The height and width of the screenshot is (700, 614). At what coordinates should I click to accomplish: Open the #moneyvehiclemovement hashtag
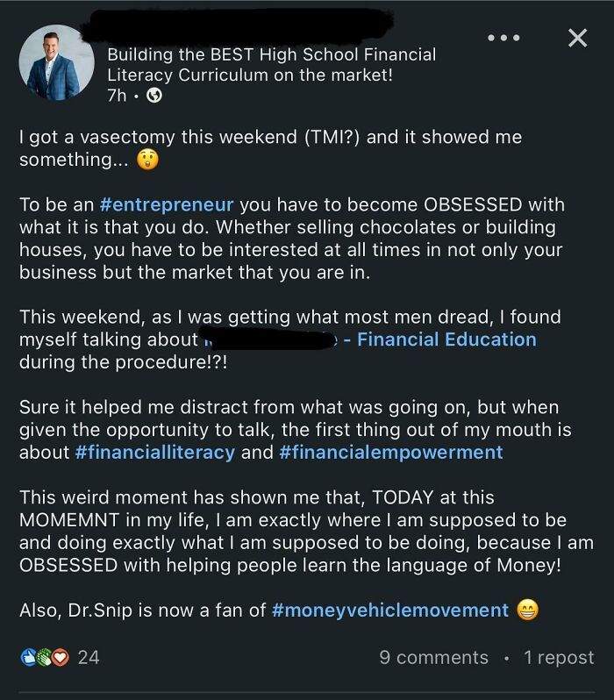tap(390, 610)
